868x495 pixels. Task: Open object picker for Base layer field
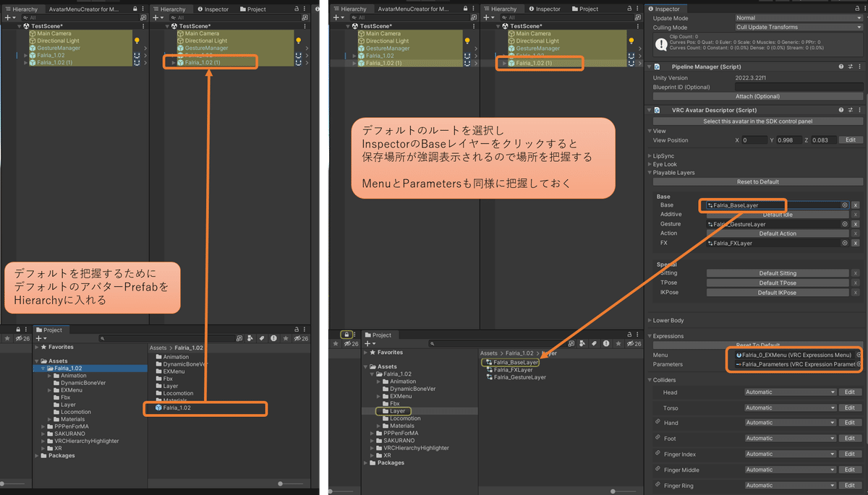pos(844,205)
